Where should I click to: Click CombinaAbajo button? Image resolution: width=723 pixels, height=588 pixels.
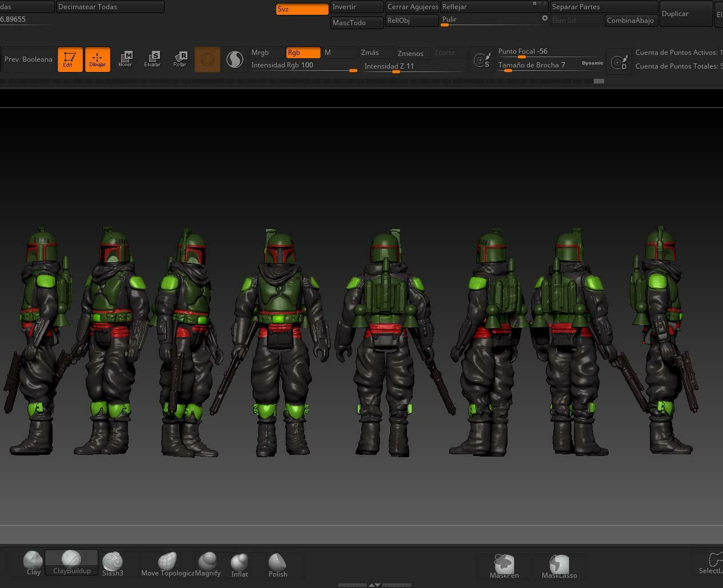point(630,21)
